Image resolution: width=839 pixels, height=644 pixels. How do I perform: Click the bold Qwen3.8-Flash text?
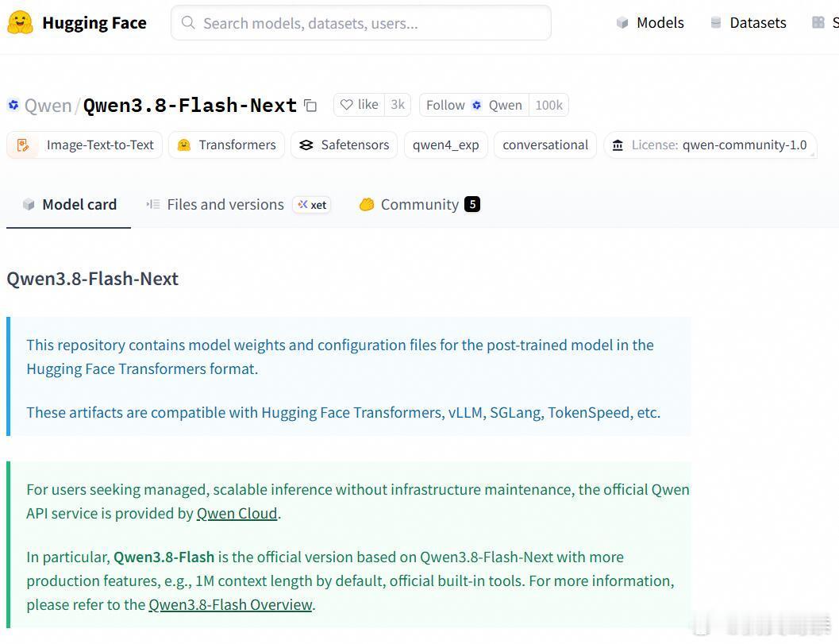(164, 557)
